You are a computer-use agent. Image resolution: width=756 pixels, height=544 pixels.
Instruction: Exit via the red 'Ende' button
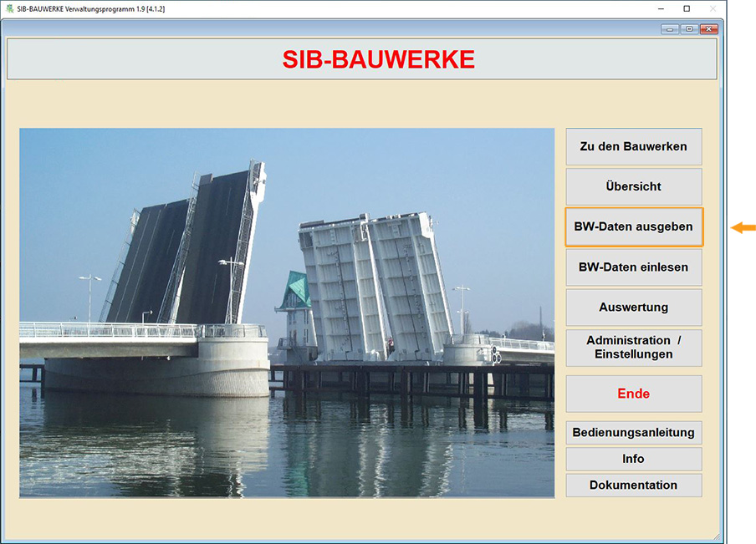coord(633,394)
